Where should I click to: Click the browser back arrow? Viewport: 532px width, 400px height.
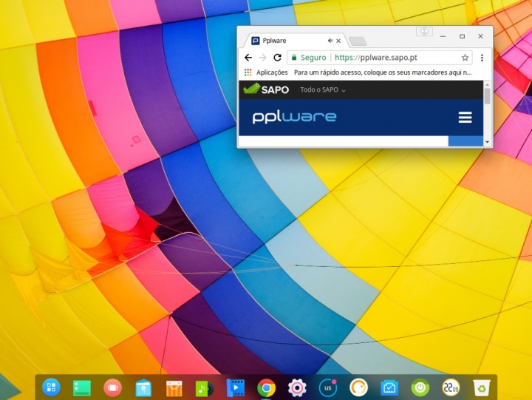248,58
